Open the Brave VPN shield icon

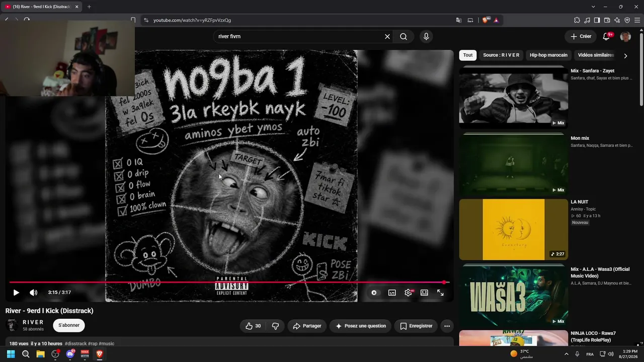tap(627, 20)
